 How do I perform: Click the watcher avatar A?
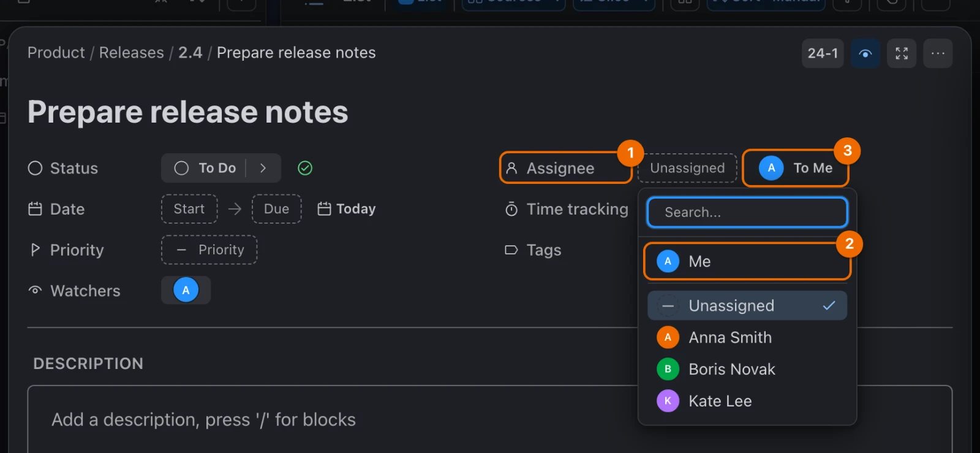tap(186, 290)
